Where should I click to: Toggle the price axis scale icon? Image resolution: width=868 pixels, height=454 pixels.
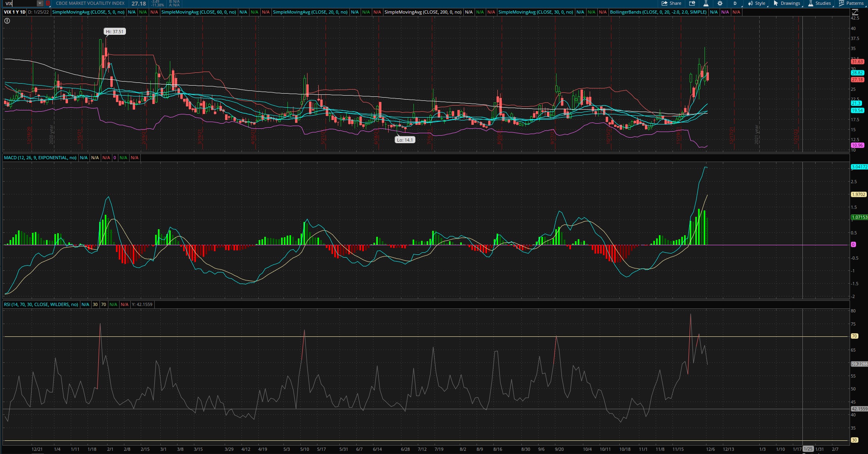[x=855, y=12]
